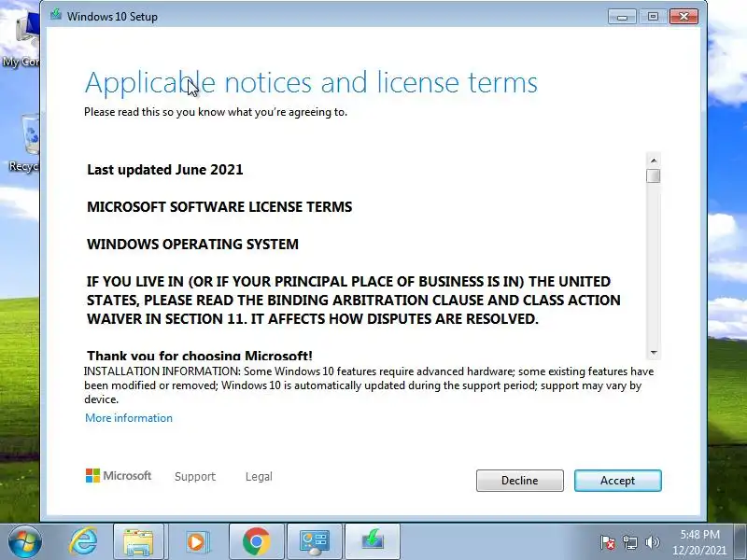This screenshot has height=560, width=747.
Task: Open Windows Media Player from the taskbar
Action: pos(196,542)
